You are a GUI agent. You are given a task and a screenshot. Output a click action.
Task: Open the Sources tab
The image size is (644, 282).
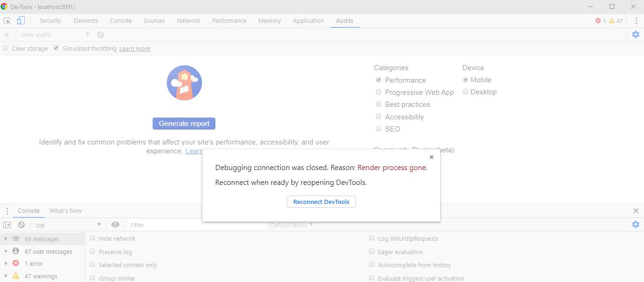[154, 21]
